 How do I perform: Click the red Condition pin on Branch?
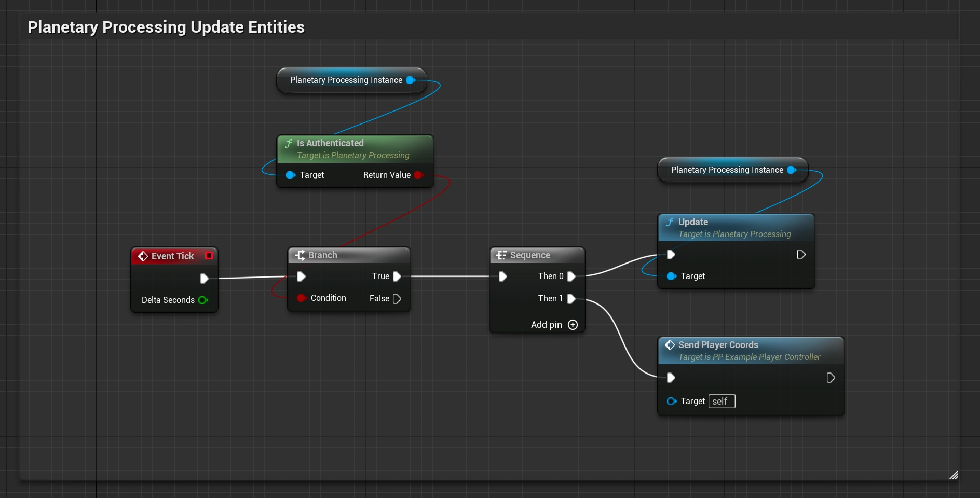302,298
